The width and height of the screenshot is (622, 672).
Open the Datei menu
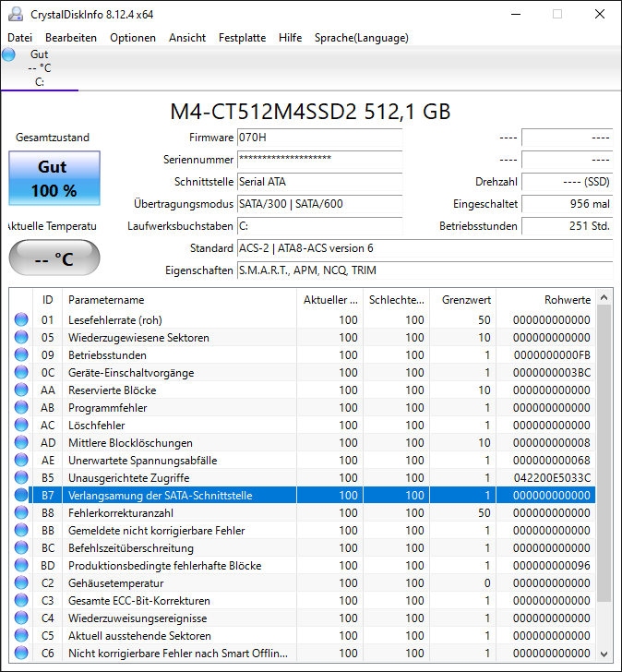[x=19, y=38]
